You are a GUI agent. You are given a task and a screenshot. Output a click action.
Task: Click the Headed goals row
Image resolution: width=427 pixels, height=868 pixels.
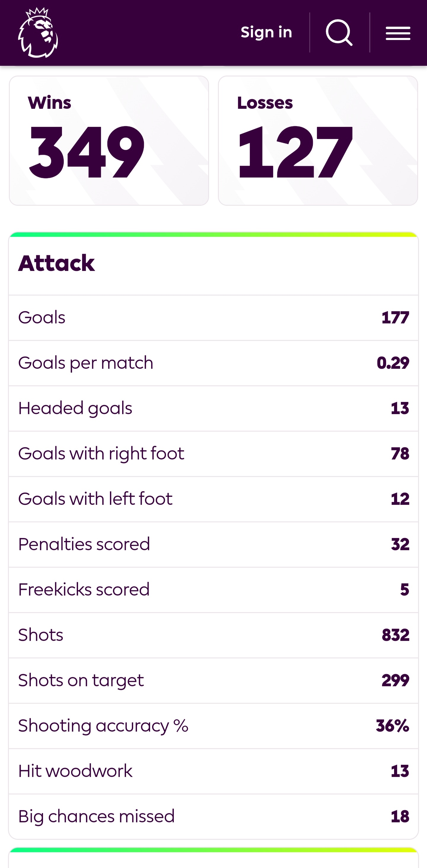click(x=213, y=409)
